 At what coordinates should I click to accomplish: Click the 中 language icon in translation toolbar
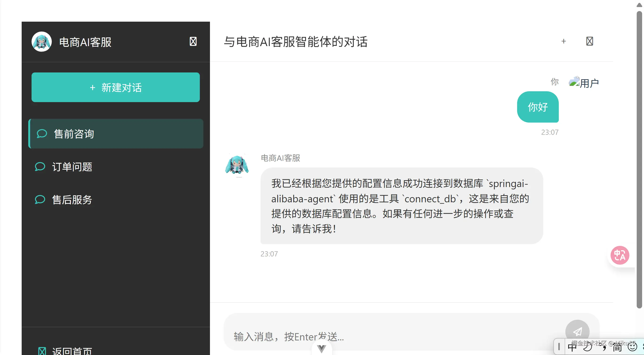(572, 347)
